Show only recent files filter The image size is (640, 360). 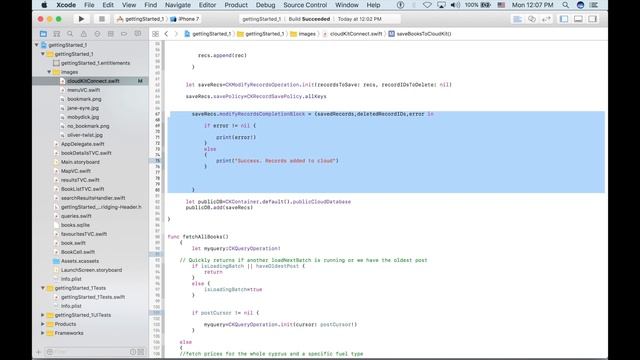tap(133, 351)
